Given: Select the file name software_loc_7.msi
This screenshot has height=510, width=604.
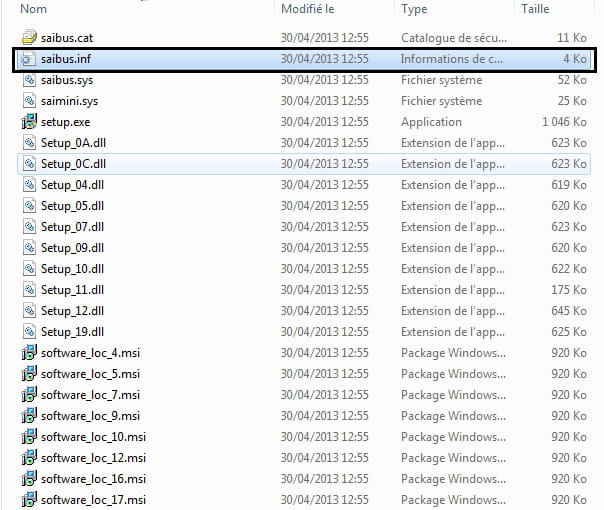Looking at the screenshot, I should (x=91, y=395).
